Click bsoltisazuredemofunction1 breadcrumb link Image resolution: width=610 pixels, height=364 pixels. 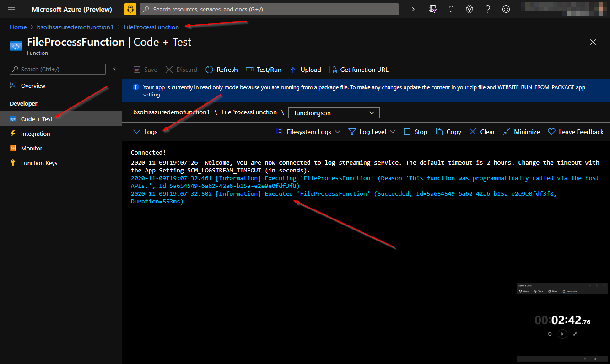click(x=75, y=27)
